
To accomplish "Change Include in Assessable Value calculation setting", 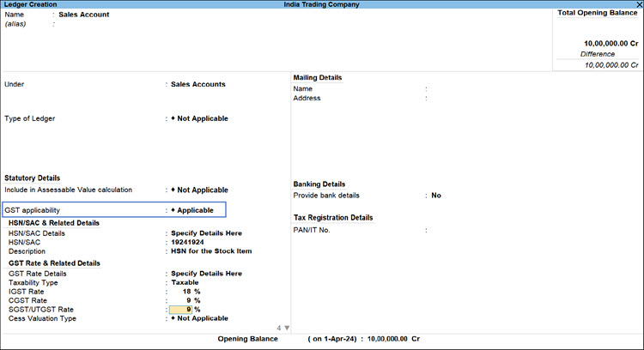I will (199, 190).
